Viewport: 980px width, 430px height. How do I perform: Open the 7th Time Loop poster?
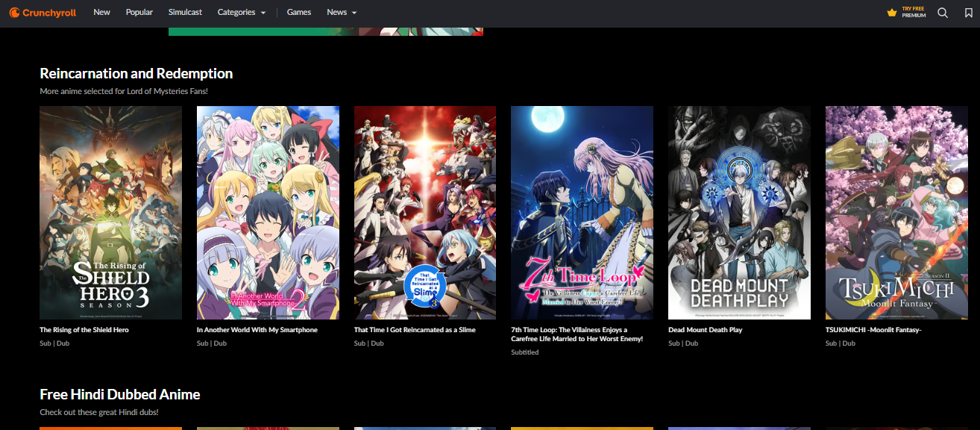(582, 213)
